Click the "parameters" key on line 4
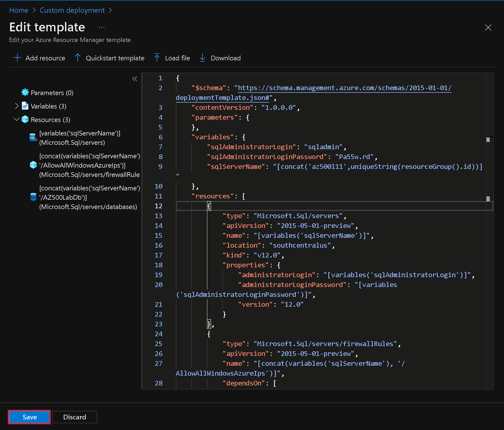 [x=214, y=117]
